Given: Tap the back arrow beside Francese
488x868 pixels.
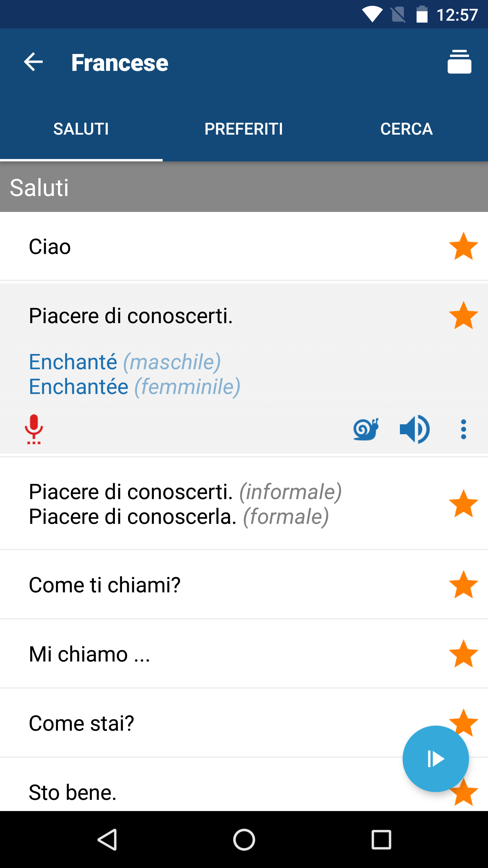Looking at the screenshot, I should (33, 62).
